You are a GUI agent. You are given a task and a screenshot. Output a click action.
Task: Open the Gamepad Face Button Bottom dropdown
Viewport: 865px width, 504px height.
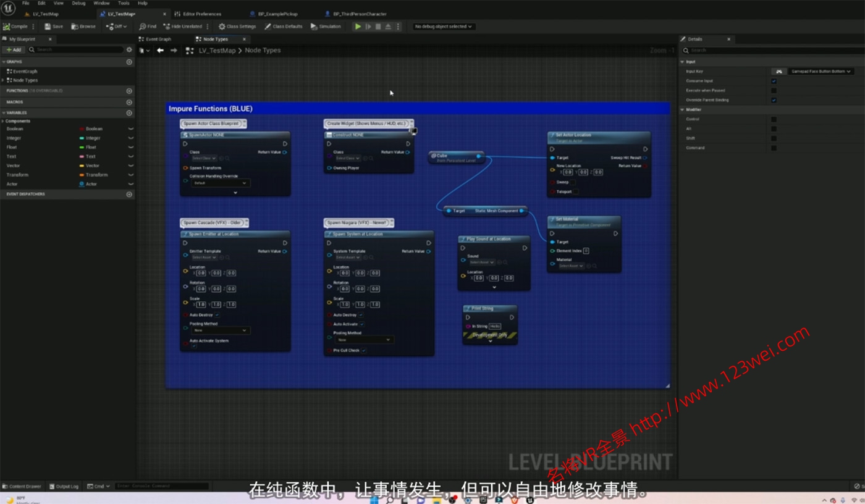[x=821, y=72]
